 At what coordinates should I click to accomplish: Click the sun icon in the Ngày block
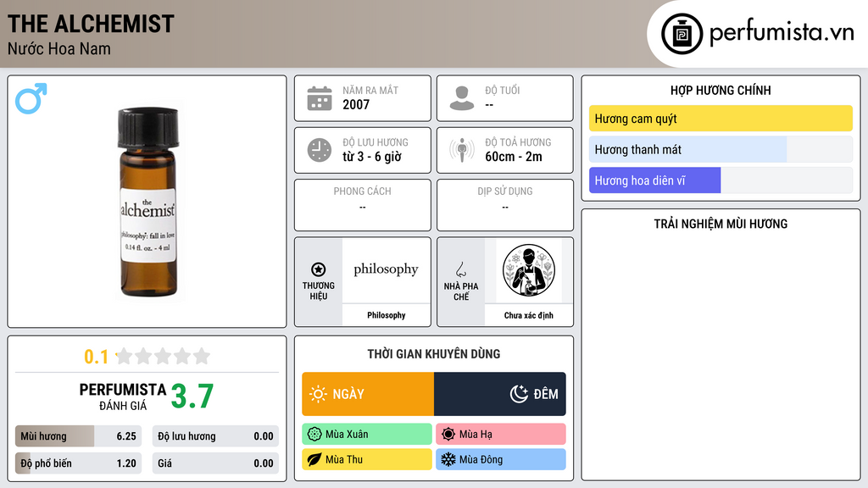tap(318, 394)
